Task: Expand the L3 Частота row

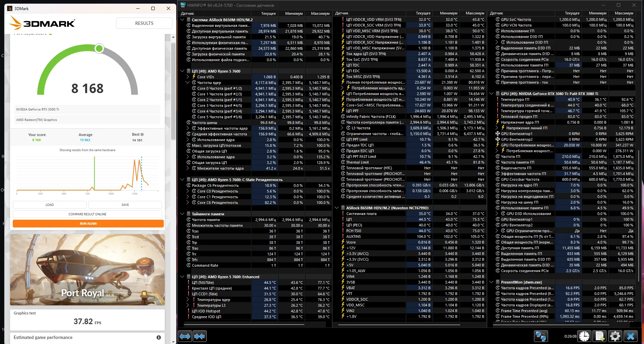Action: (x=342, y=128)
